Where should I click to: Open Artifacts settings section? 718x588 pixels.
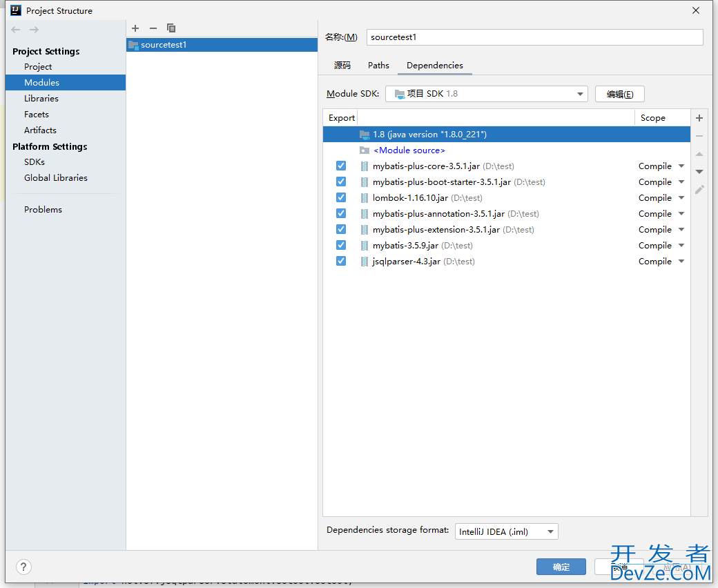[x=40, y=130]
